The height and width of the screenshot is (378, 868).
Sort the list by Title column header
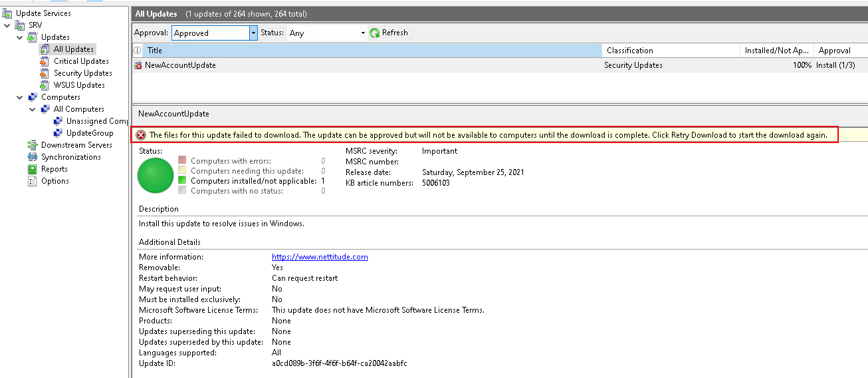(372, 51)
